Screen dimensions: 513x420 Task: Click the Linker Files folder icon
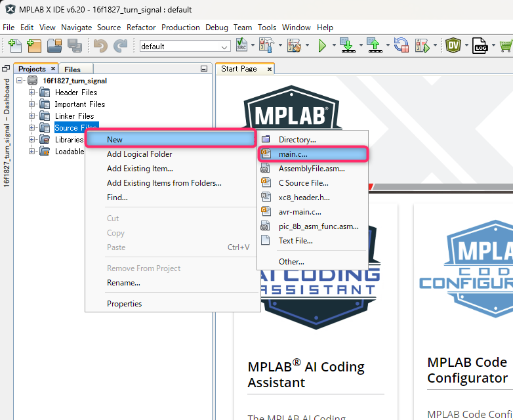click(x=45, y=116)
